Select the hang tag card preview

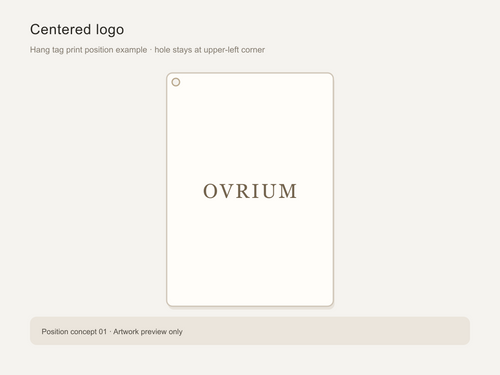250,189
